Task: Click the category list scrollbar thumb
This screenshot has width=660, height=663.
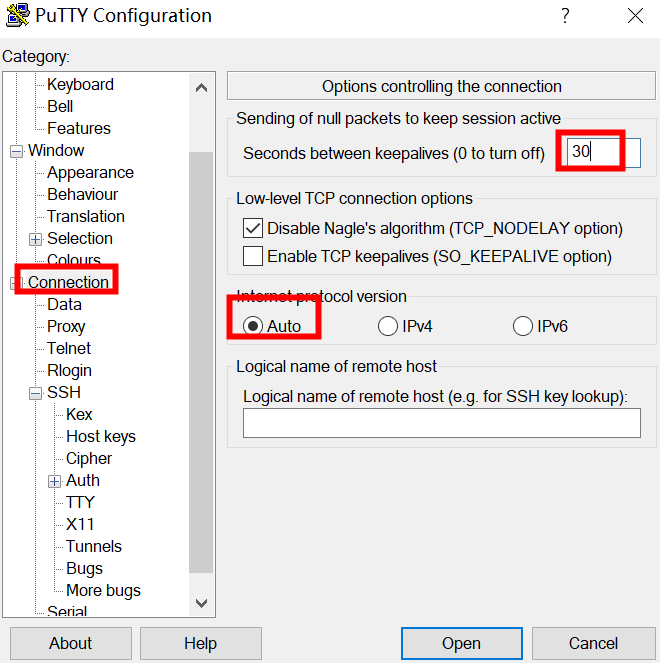Action: (201, 362)
